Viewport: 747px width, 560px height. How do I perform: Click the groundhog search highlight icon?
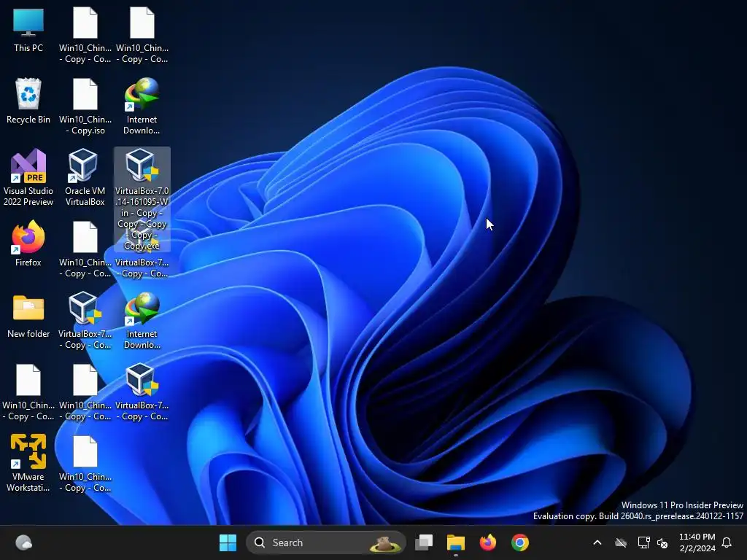pos(385,542)
